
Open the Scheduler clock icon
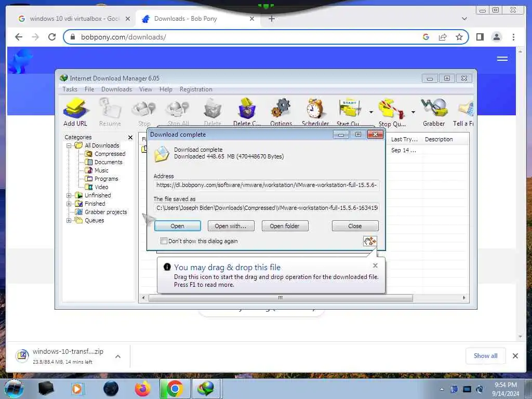pyautogui.click(x=315, y=112)
